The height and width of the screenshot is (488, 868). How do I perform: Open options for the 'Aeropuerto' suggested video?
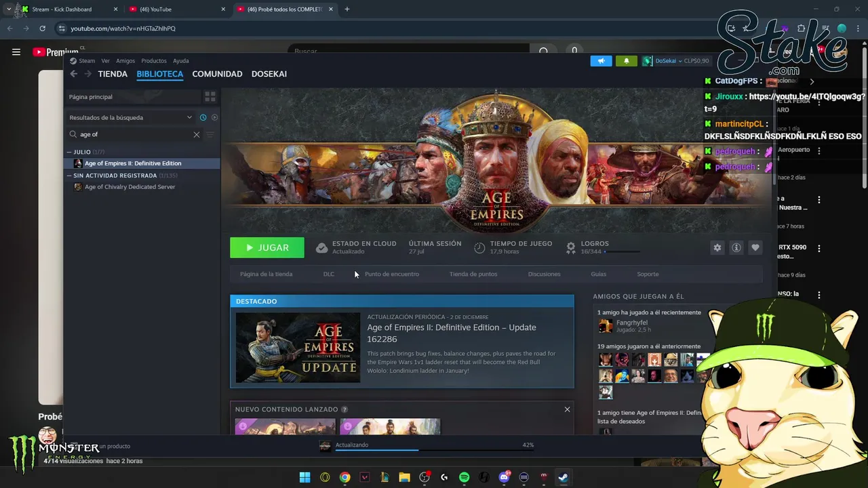click(x=819, y=150)
